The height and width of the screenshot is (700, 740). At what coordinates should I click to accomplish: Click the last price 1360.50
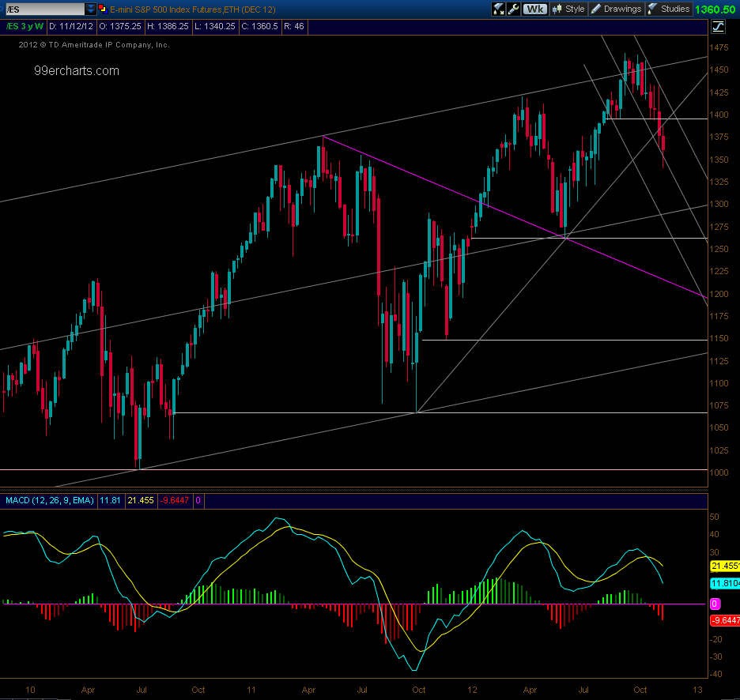(715, 9)
